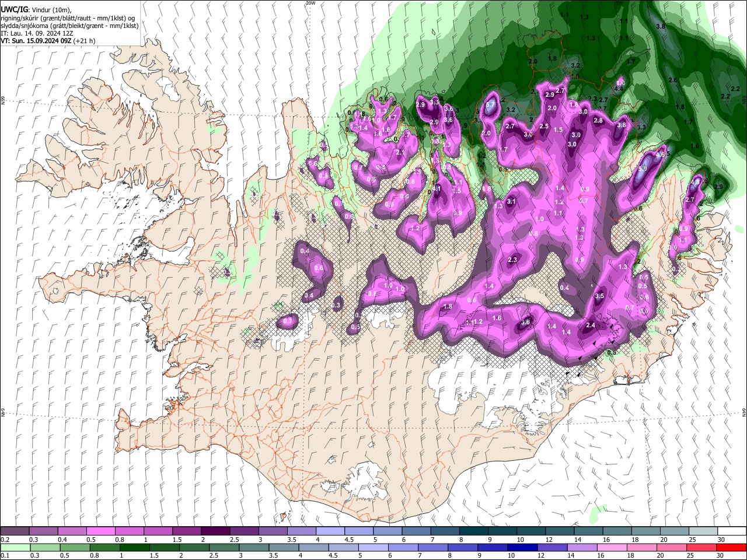Click the '4.1' snow value on the map
This screenshot has width=747, height=560.
[437, 188]
